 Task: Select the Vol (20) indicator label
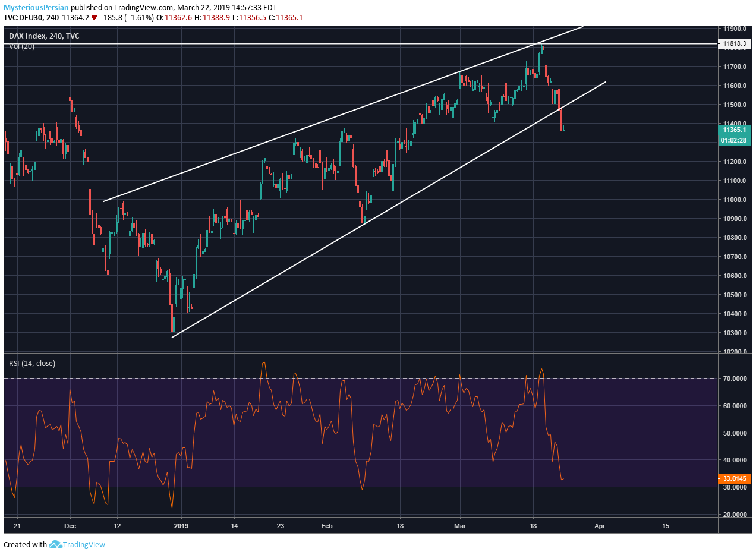(x=21, y=46)
